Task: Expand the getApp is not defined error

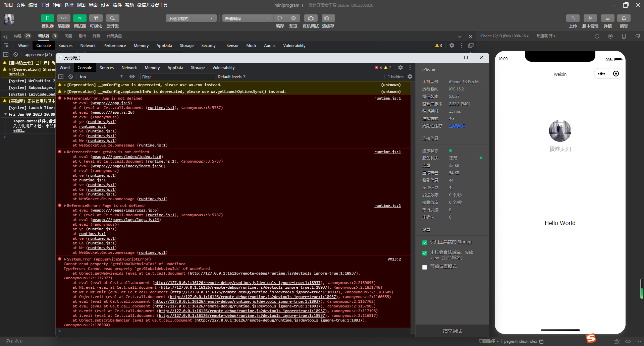Action: pos(65,152)
